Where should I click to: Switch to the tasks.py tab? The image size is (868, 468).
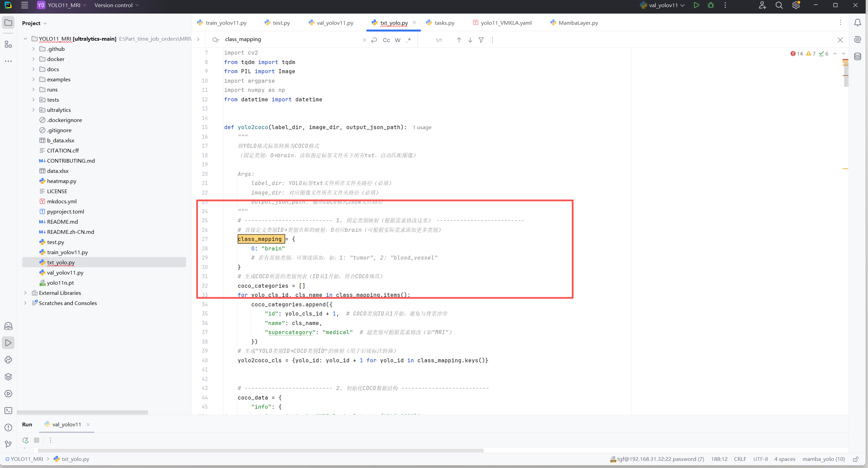[x=444, y=23]
